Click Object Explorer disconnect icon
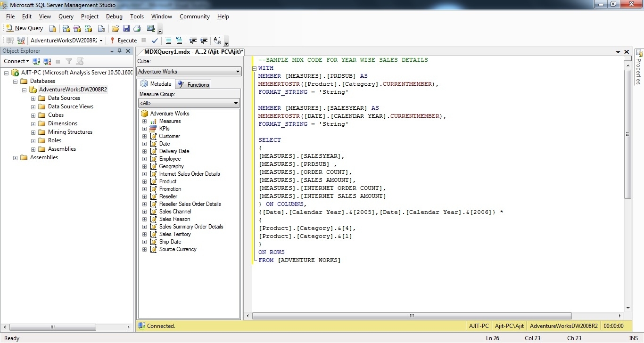This screenshot has width=644, height=343. (47, 61)
